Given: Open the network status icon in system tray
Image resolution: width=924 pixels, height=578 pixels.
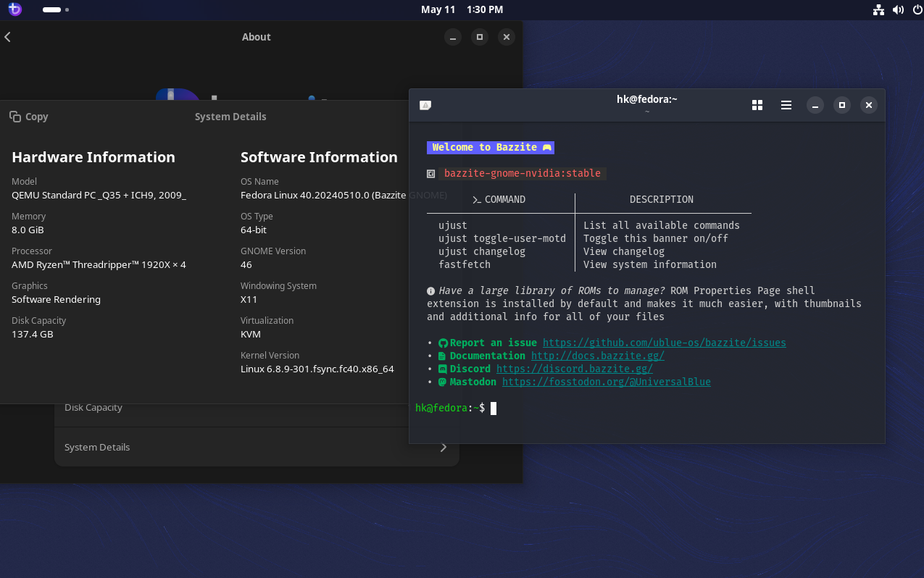Looking at the screenshot, I should [x=878, y=10].
